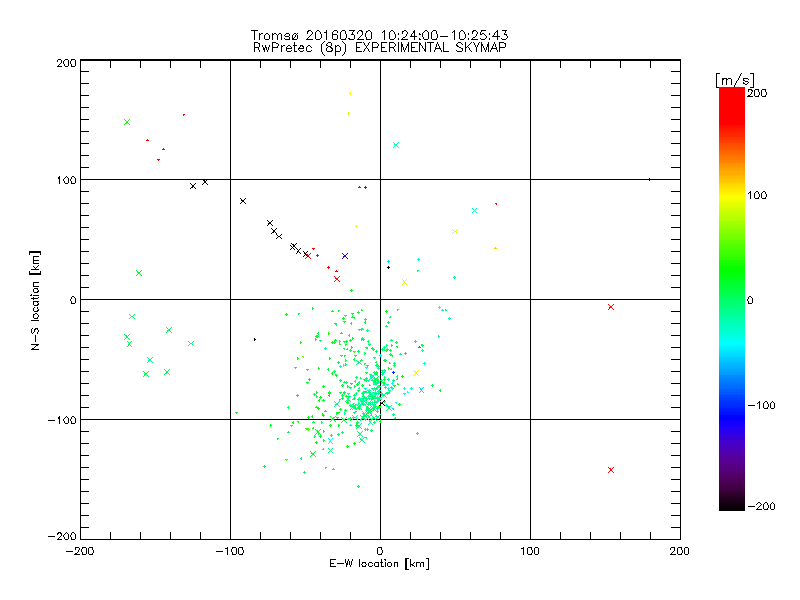The image size is (800, 600).
Task: Select the cyan X marker near 130 km north
Action: (x=395, y=145)
